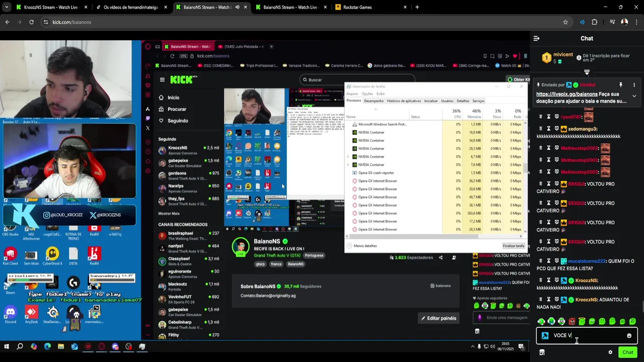Viewport: 644px width, 362px height.
Task: Ban zedomangu3 with the shield icon
Action: [x=556, y=129]
